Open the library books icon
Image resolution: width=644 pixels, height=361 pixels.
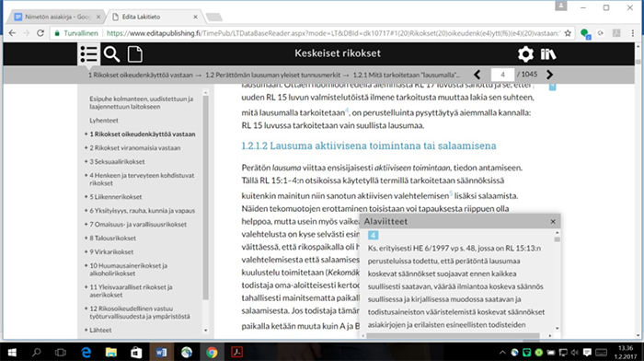(x=548, y=53)
